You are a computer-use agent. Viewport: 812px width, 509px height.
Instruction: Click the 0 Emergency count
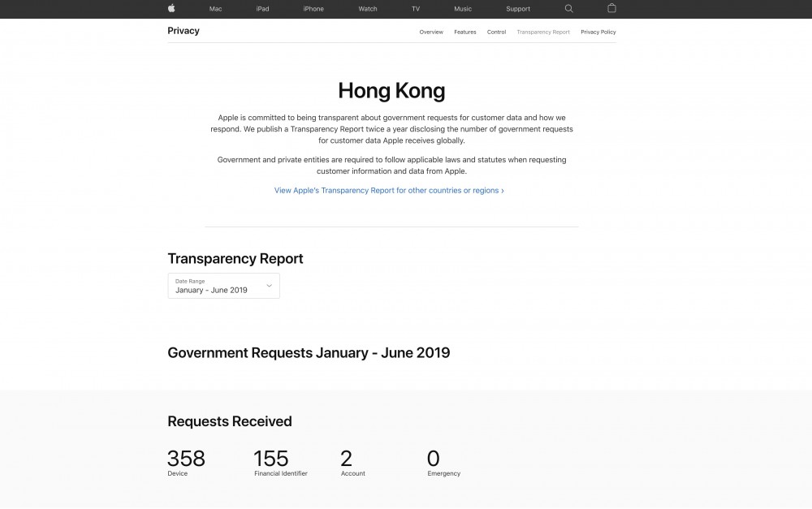(x=434, y=458)
